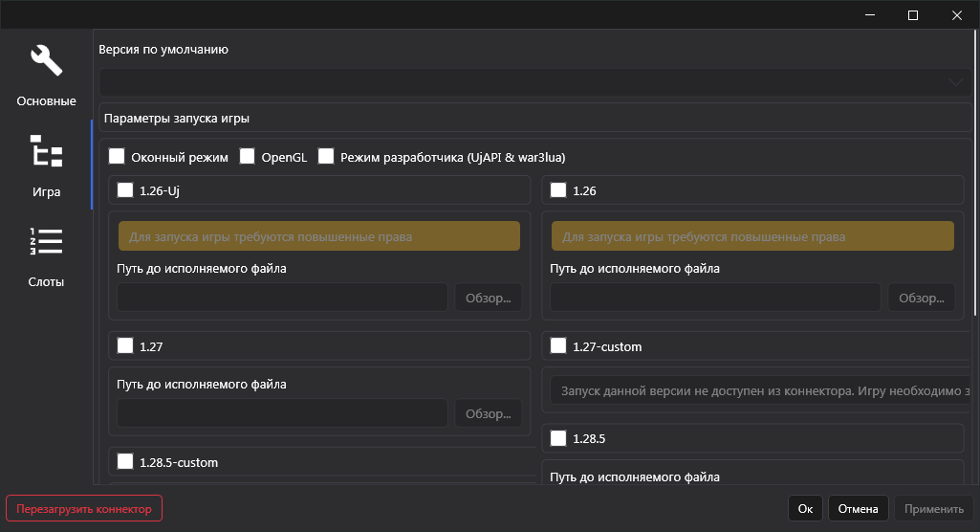Screen dimensions: 980x532
Task: Tick the 1.27-custom version checkbox
Action: (558, 345)
